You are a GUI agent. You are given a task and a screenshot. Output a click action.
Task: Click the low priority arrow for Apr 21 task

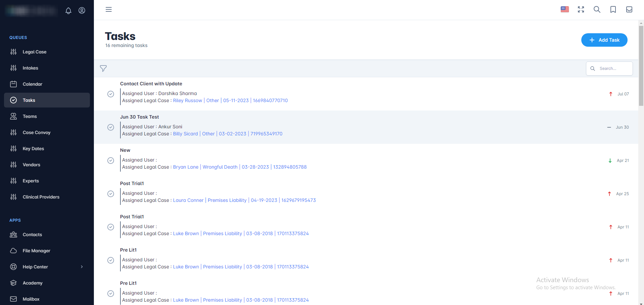pyautogui.click(x=610, y=161)
